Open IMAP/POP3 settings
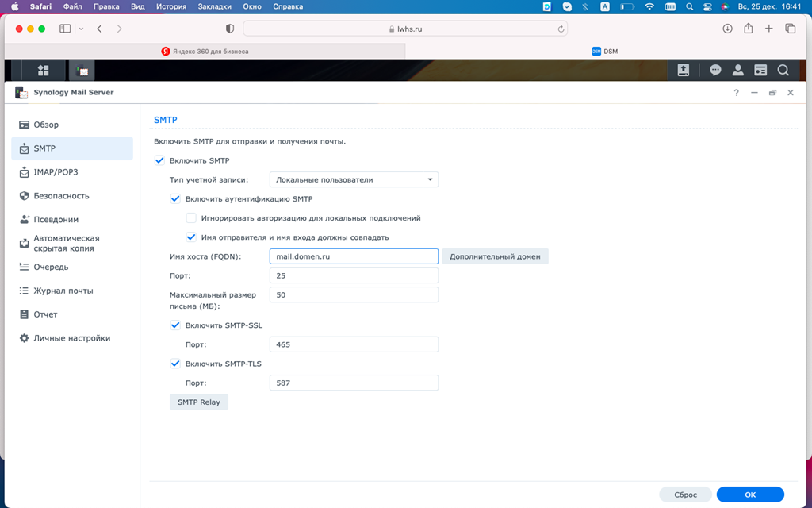This screenshot has height=508, width=812. (x=72, y=172)
